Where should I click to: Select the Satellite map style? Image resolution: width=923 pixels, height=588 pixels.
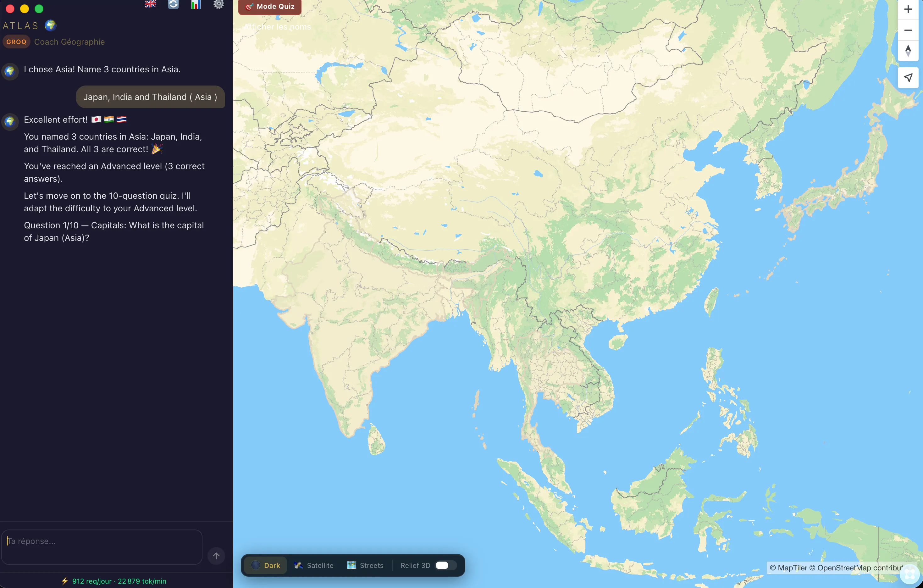click(x=313, y=565)
